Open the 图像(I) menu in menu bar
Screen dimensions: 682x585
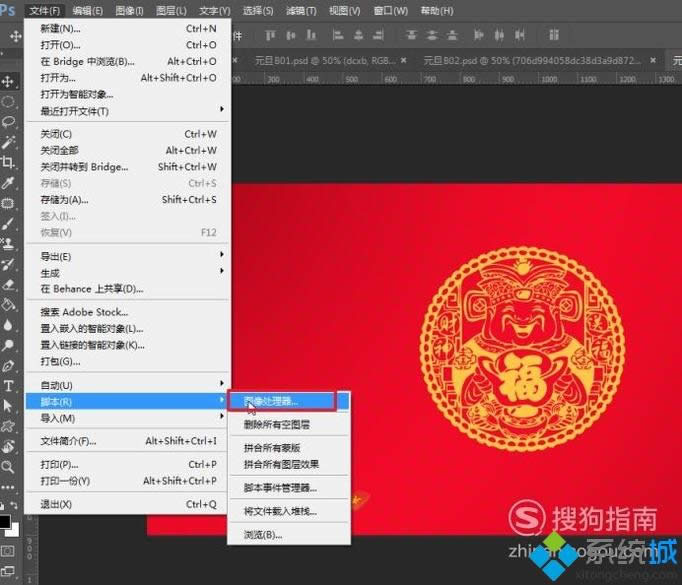tap(129, 11)
